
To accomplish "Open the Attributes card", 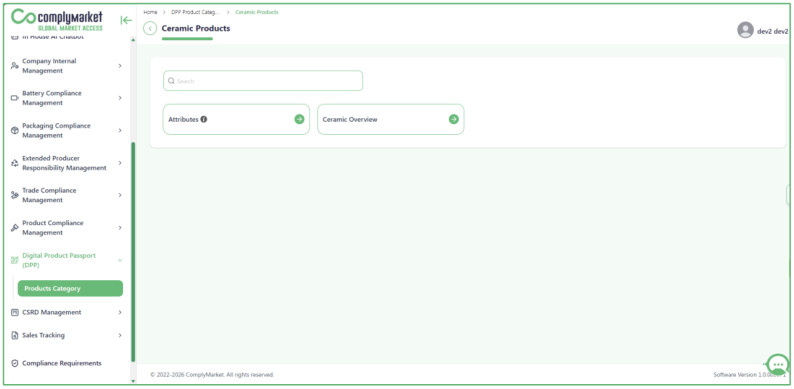I will 236,120.
